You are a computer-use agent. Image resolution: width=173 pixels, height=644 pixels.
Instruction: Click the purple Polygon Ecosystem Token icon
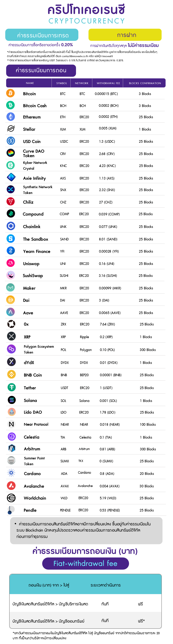coord(11,349)
